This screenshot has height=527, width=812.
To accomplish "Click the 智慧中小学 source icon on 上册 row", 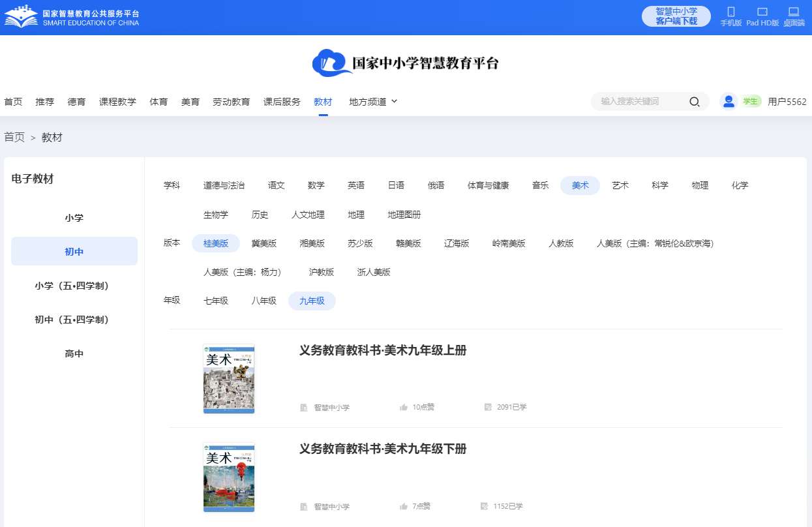I will click(304, 408).
